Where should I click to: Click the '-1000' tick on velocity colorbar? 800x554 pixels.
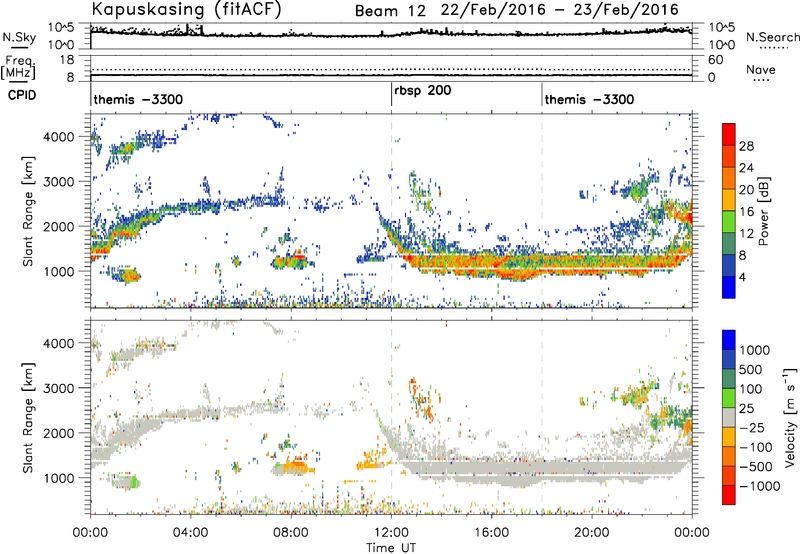759,486
